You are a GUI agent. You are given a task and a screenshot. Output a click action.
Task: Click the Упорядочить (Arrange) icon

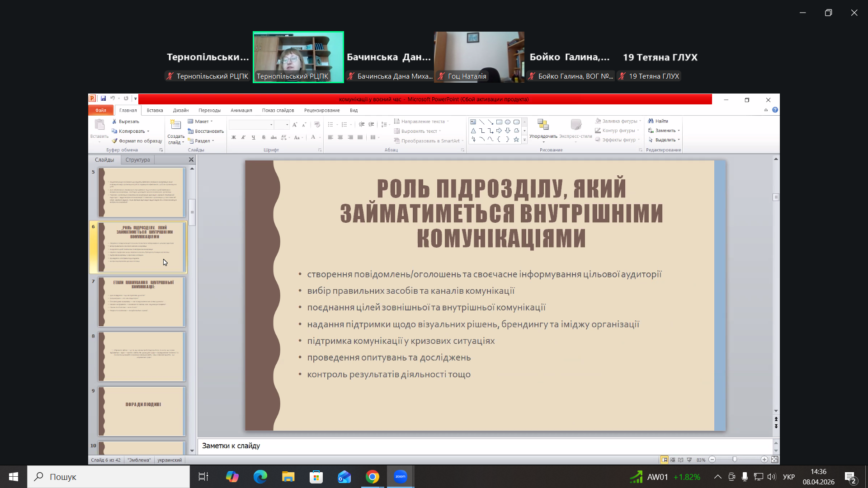point(543,125)
